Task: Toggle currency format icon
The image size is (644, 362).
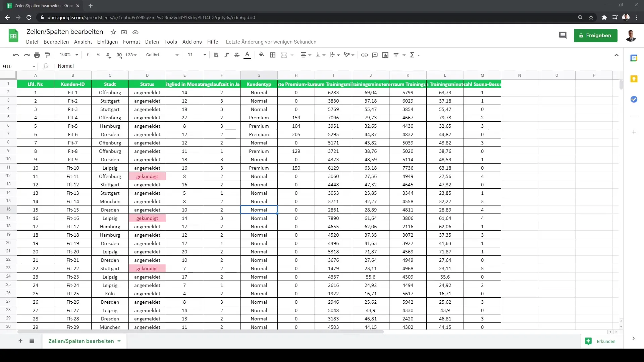Action: pos(88,55)
